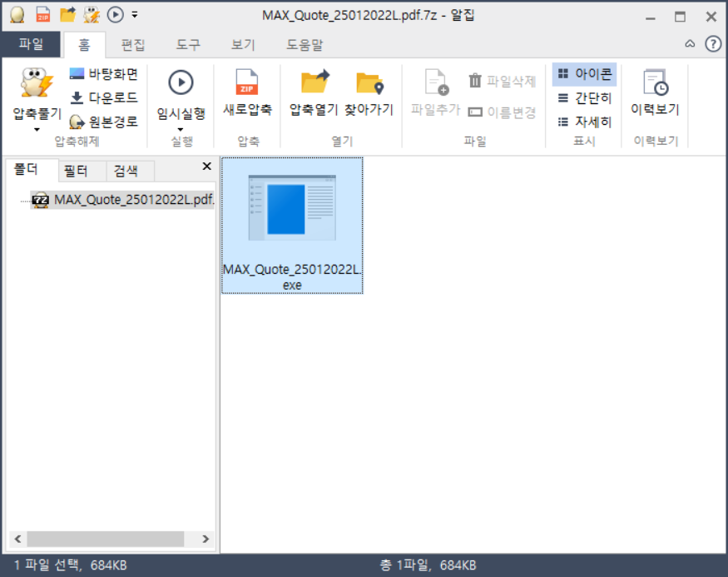Image resolution: width=728 pixels, height=577 pixels.
Task: Expand the 압축풀기 dropdown arrow
Action: coord(37,130)
